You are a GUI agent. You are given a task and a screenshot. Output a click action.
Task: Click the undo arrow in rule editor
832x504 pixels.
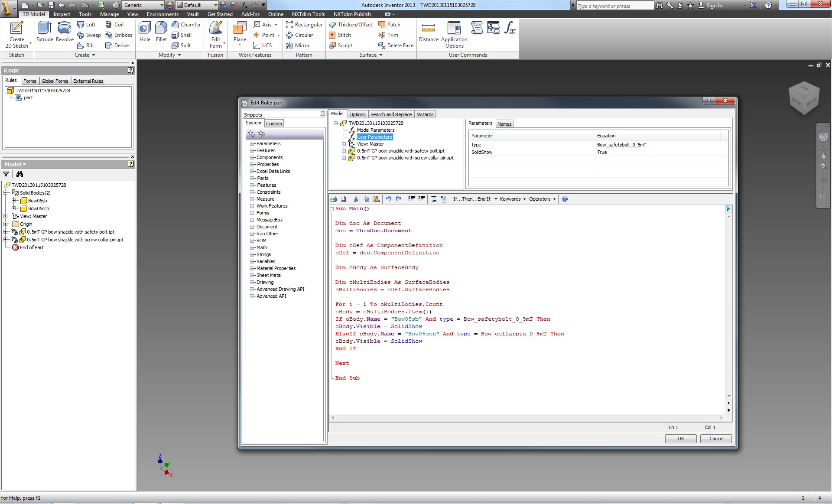coord(389,199)
